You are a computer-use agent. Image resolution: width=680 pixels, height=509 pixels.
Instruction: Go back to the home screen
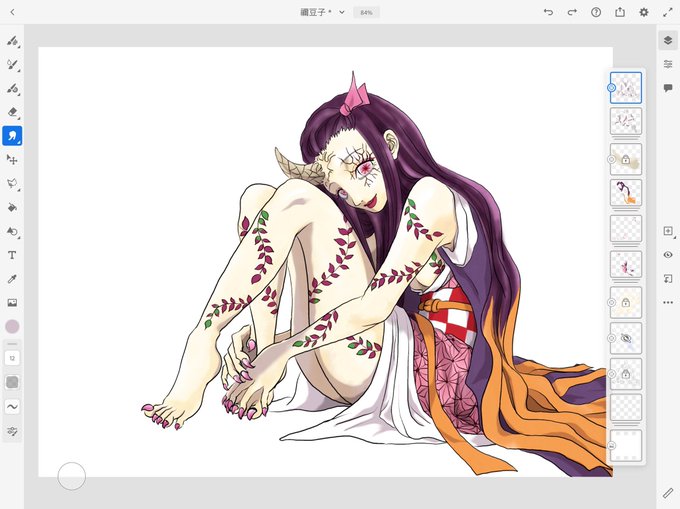coord(13,12)
